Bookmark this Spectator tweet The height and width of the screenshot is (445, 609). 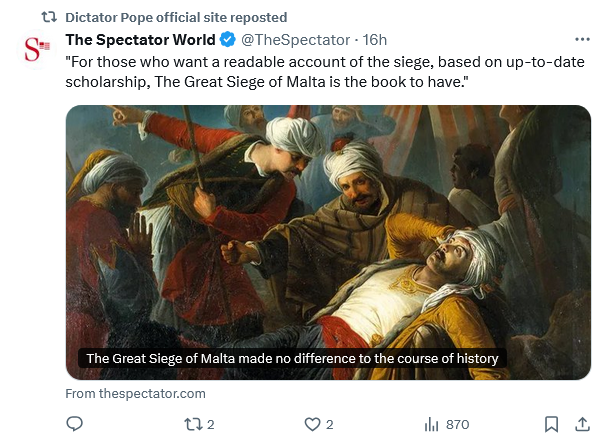coord(551,424)
